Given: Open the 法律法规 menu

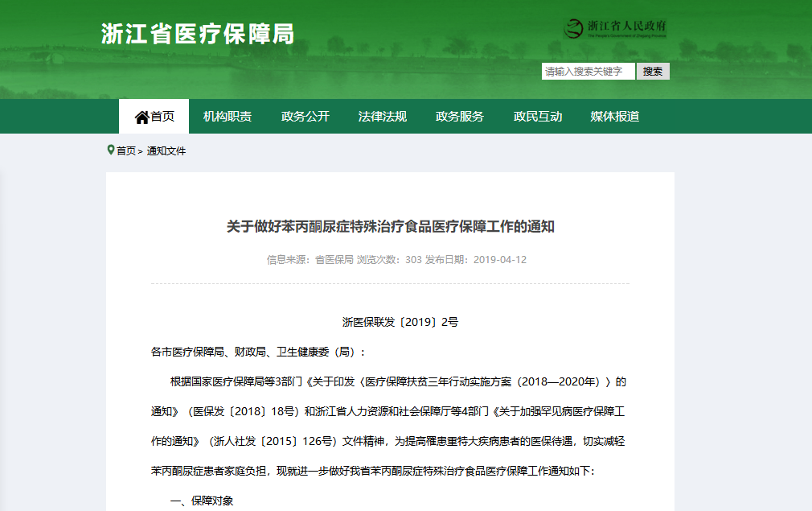Looking at the screenshot, I should click(382, 117).
